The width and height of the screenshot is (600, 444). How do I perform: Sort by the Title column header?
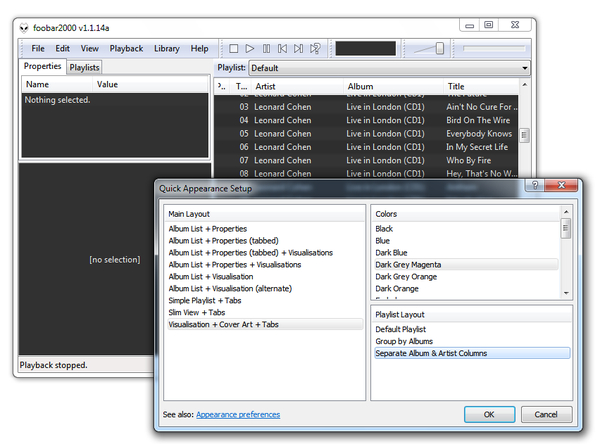(x=481, y=86)
